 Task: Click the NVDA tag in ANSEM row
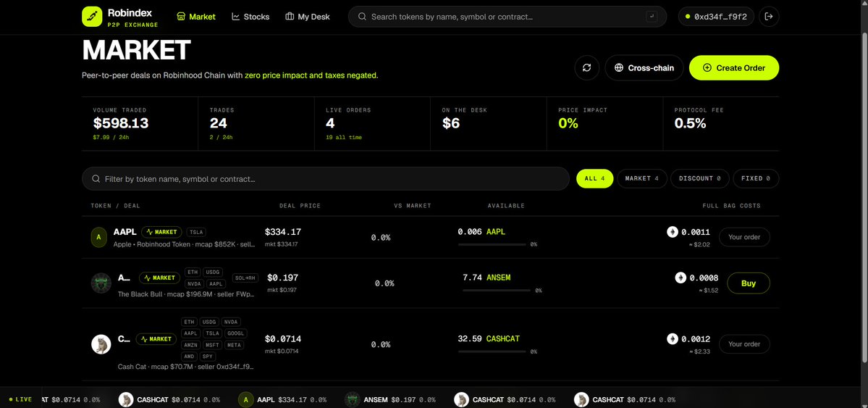click(x=194, y=284)
